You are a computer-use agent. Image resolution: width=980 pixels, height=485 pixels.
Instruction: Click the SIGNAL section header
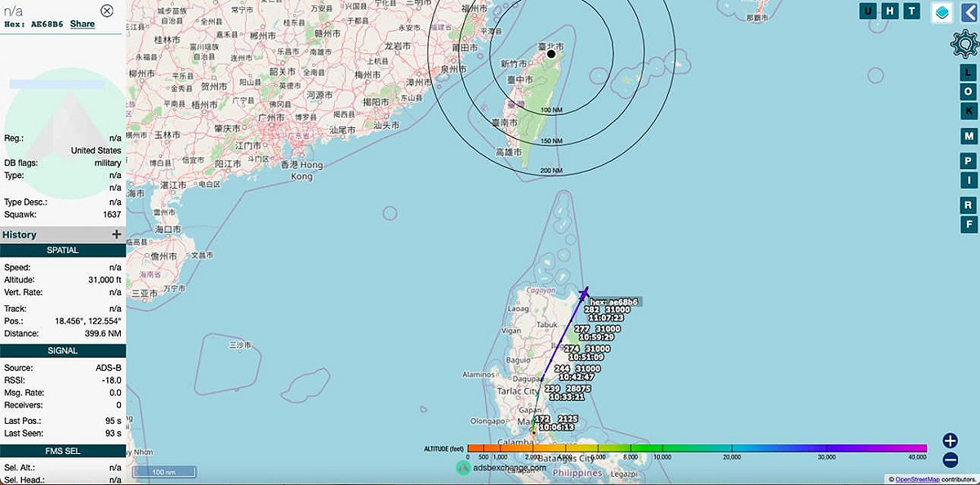(63, 350)
